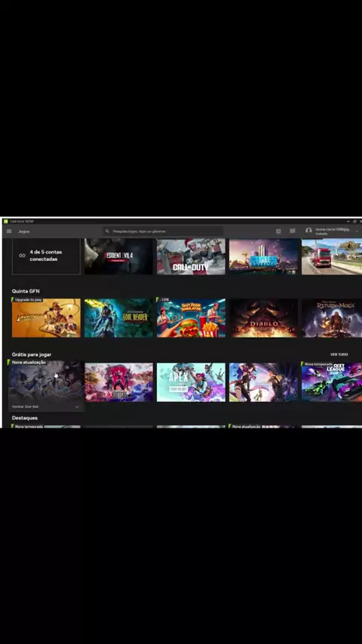Click the account headset avatar icon

point(308,231)
